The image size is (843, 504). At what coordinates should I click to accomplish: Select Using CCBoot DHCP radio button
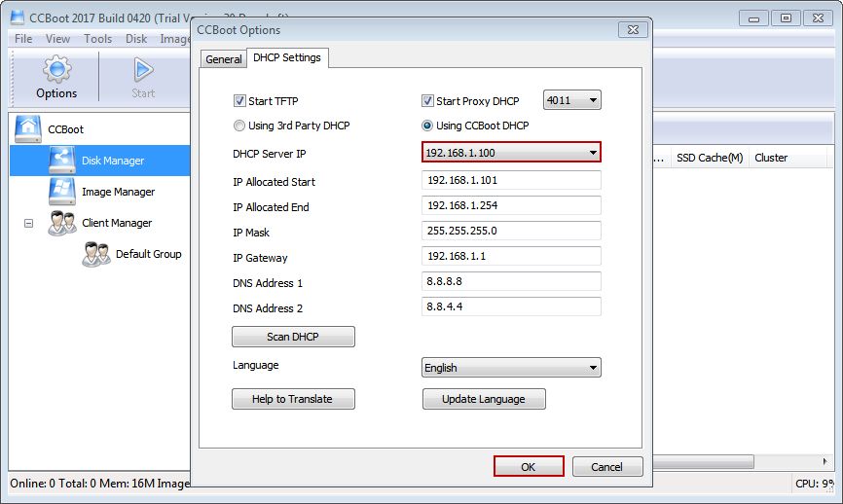click(x=427, y=126)
